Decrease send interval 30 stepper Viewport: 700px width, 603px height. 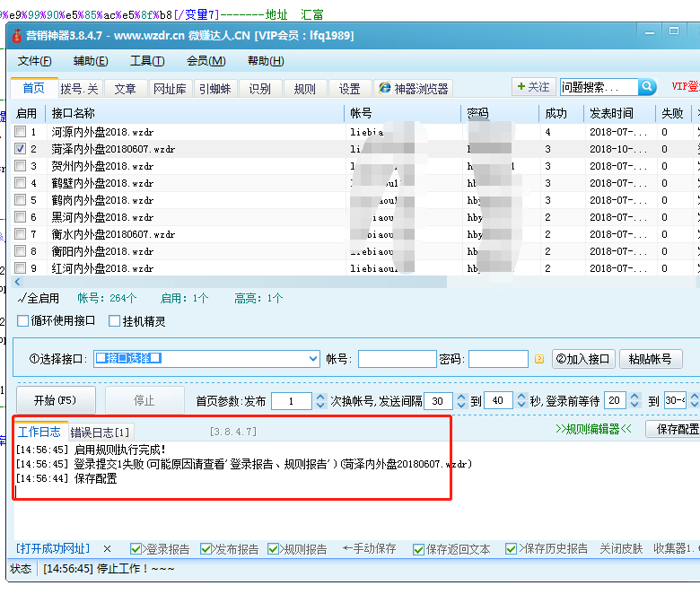tap(461, 405)
